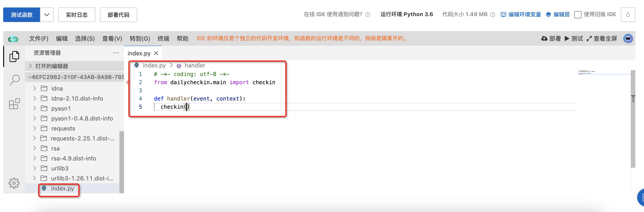Viewport: 644px width, 212px height.
Task: Click the breakpoint dot beside line 2
Action: click(128, 82)
